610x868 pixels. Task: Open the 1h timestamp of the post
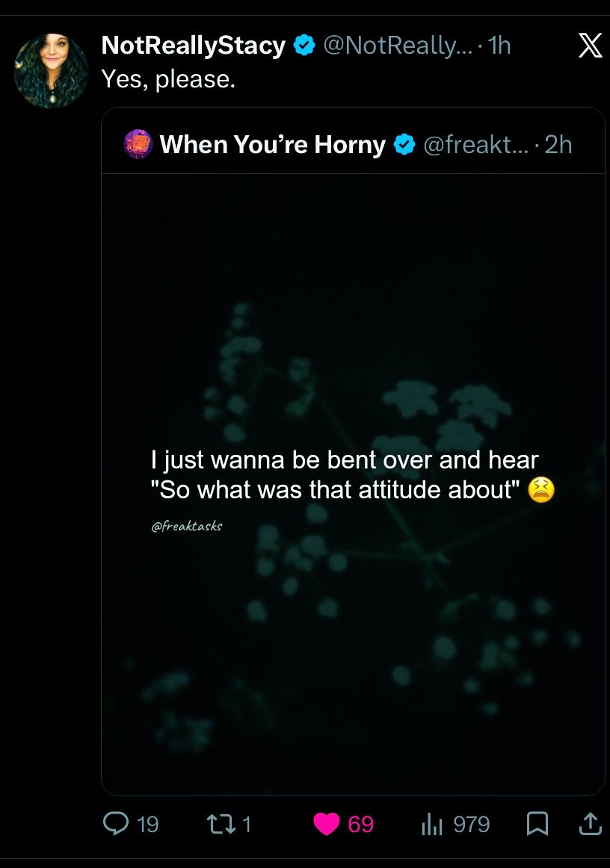click(x=500, y=46)
